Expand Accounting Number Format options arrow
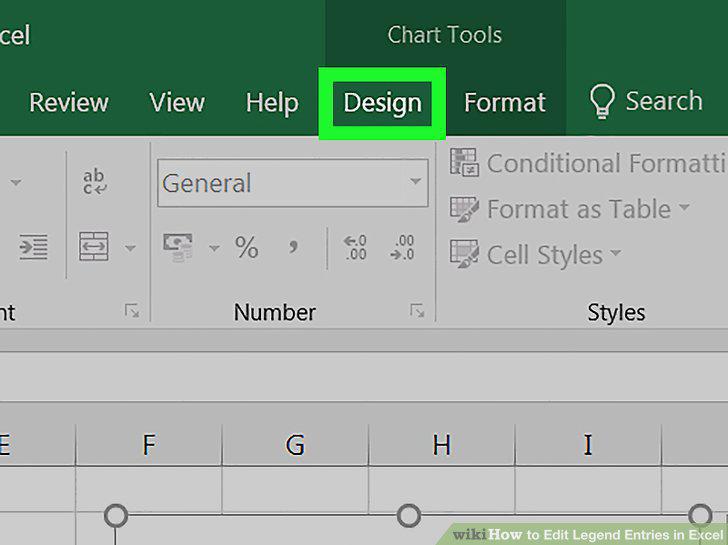 pos(214,248)
